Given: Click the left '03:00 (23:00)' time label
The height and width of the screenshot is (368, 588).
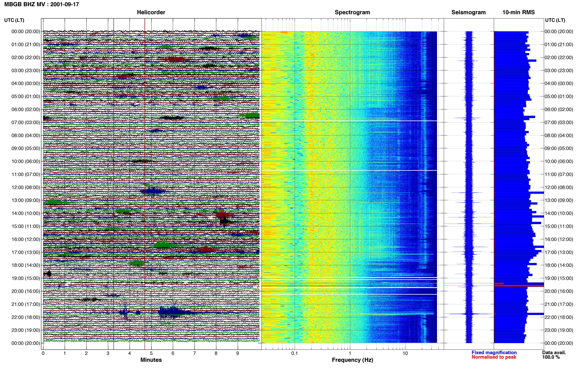Looking at the screenshot, I should point(26,70).
